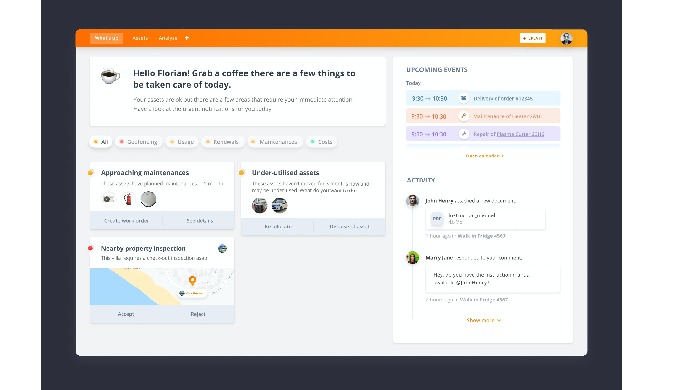680x390 pixels.
Task: Switch to the Assets tab
Action: coord(140,38)
